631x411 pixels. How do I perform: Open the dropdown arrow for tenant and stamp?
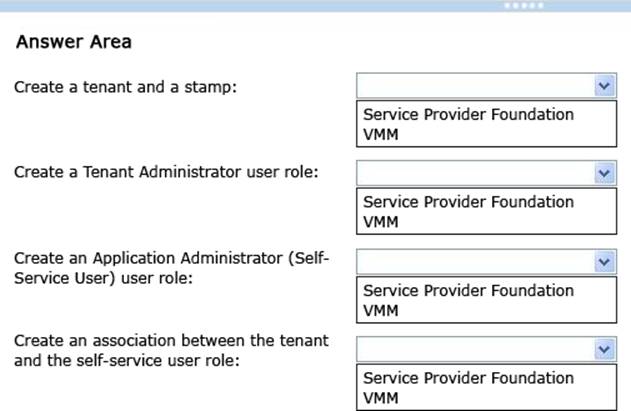coord(604,87)
